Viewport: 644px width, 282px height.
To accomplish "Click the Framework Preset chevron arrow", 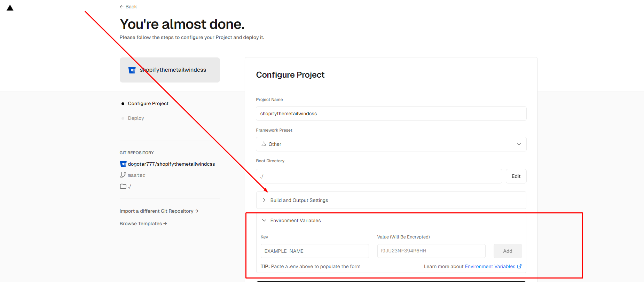I will point(519,144).
